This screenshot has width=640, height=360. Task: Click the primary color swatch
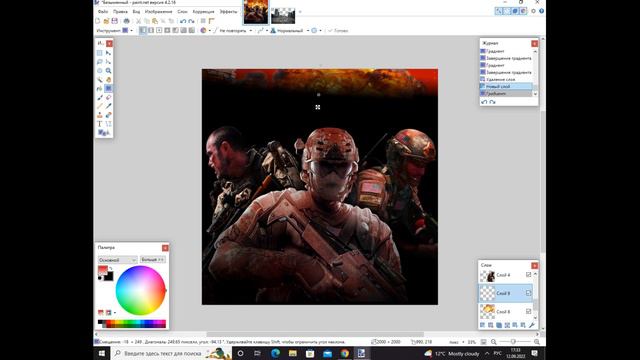click(102, 270)
